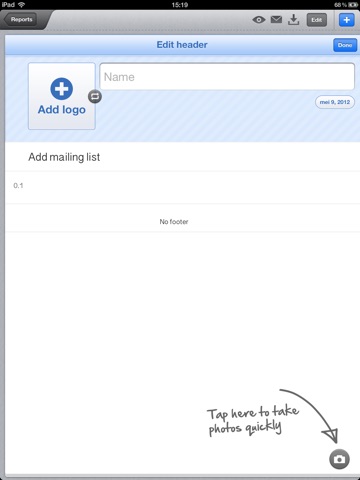Tap the Edit button in toolbar

[x=316, y=20]
